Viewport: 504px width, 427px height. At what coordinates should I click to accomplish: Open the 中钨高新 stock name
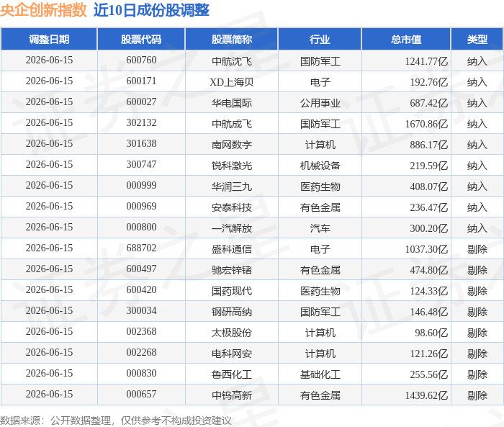(231, 395)
